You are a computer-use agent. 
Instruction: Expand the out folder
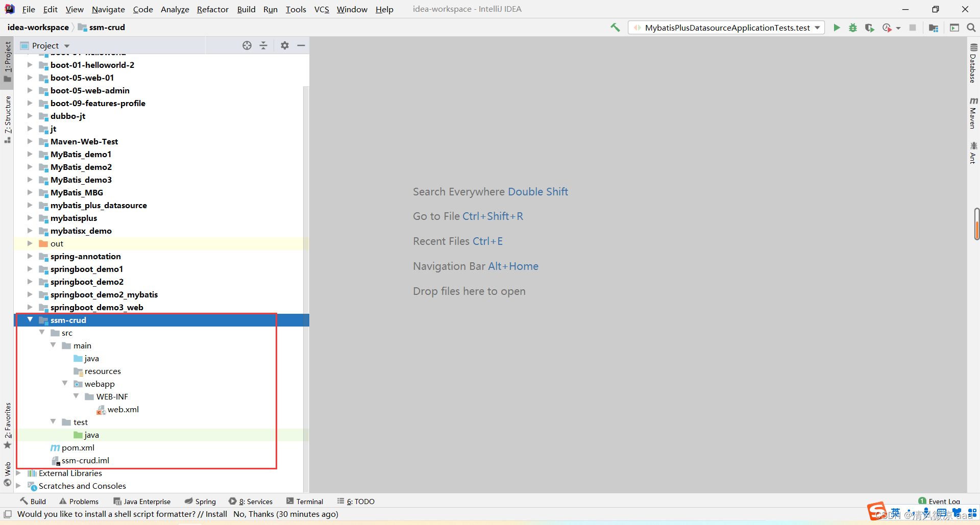click(x=30, y=243)
